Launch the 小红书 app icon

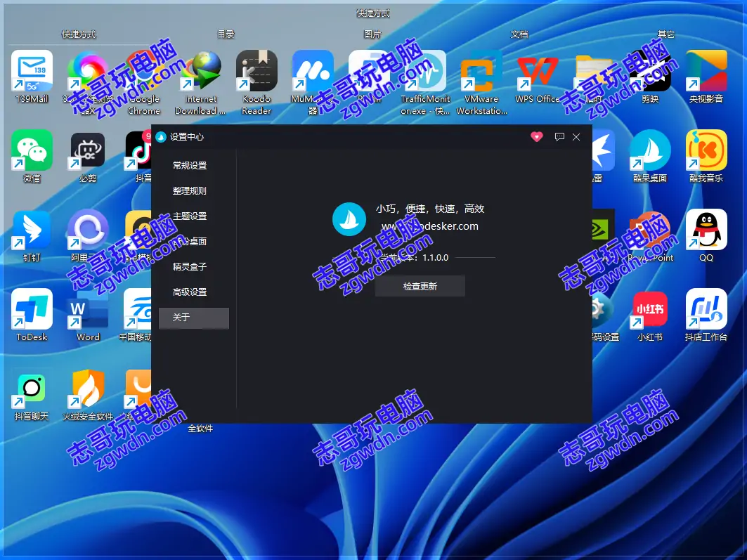650,309
